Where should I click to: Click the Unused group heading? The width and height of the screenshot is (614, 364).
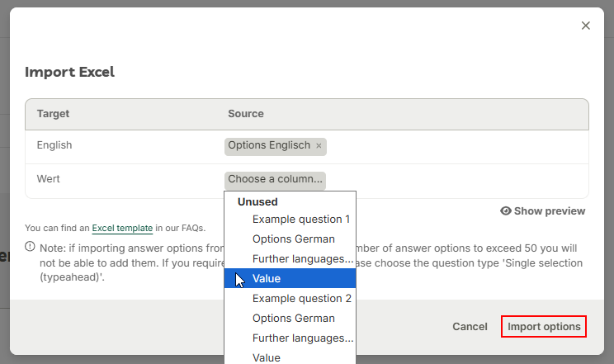tap(257, 201)
